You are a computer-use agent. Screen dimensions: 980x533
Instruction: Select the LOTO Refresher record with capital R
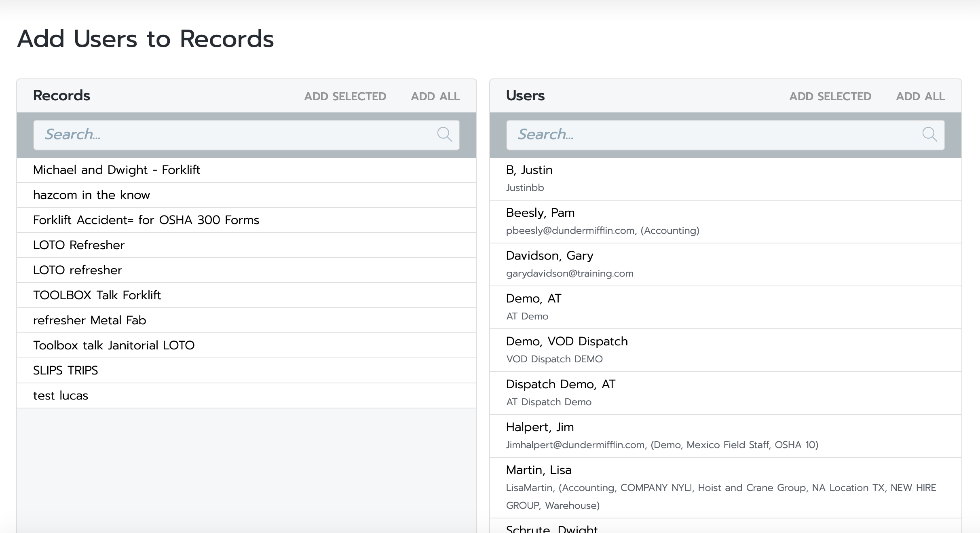pos(247,245)
